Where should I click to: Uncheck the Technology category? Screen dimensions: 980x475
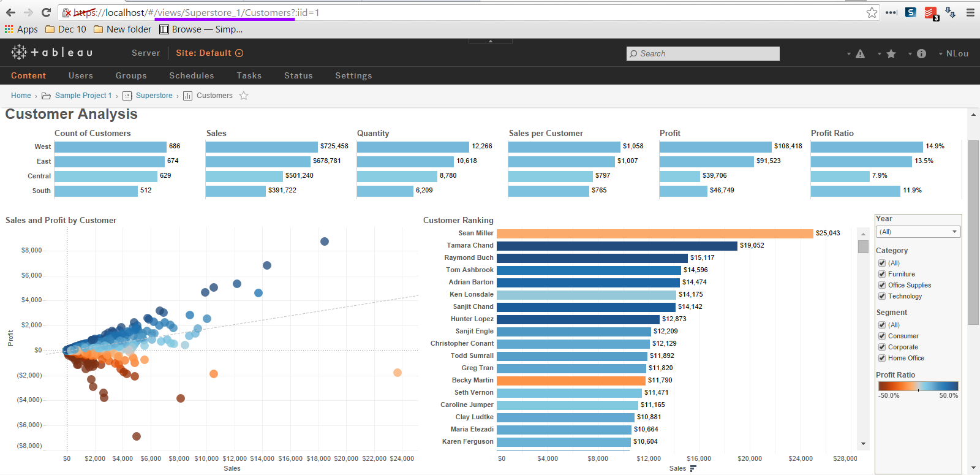[x=882, y=297]
